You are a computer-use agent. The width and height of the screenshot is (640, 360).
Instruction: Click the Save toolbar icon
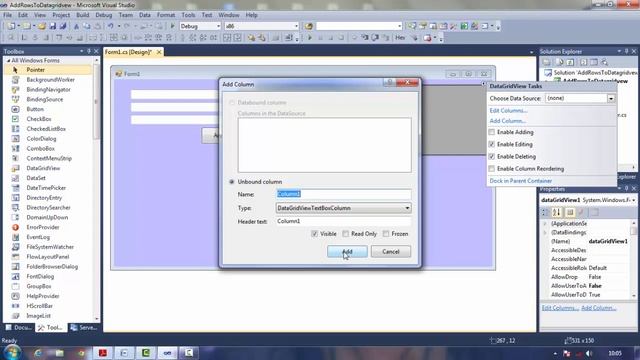(x=53, y=26)
